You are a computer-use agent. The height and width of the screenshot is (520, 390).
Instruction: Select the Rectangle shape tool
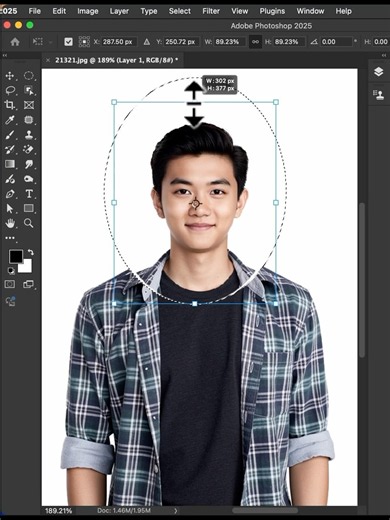click(x=29, y=208)
